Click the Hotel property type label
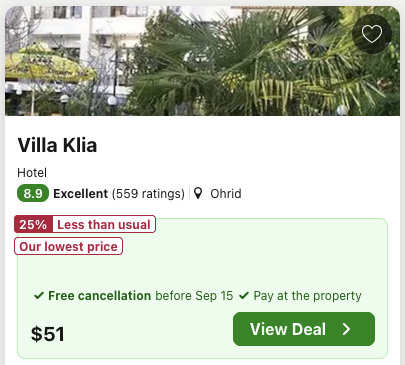This screenshot has width=405, height=365. click(32, 173)
